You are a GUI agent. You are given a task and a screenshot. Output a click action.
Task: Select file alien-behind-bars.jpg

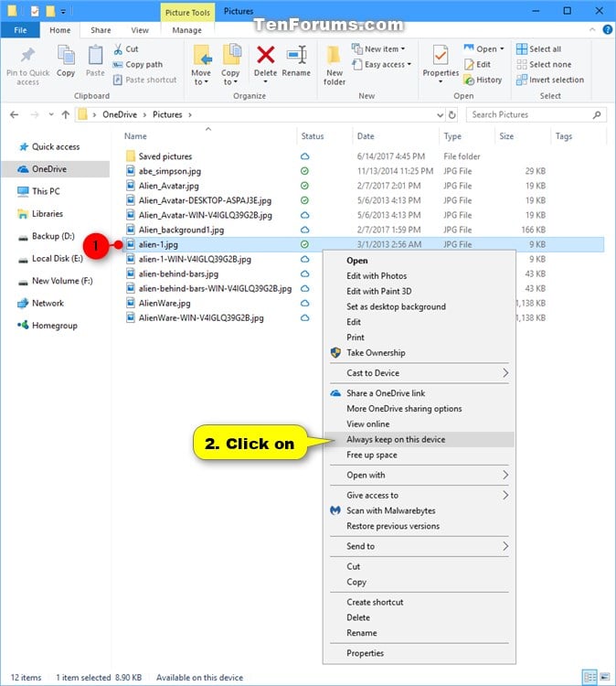[x=178, y=273]
